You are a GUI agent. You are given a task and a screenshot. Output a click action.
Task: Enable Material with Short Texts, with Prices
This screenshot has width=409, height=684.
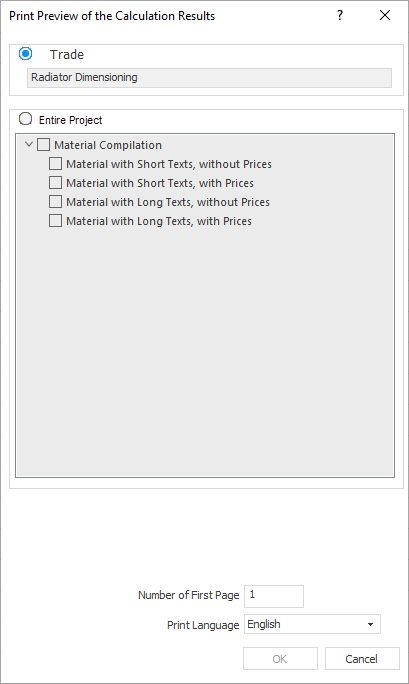pyautogui.click(x=55, y=182)
